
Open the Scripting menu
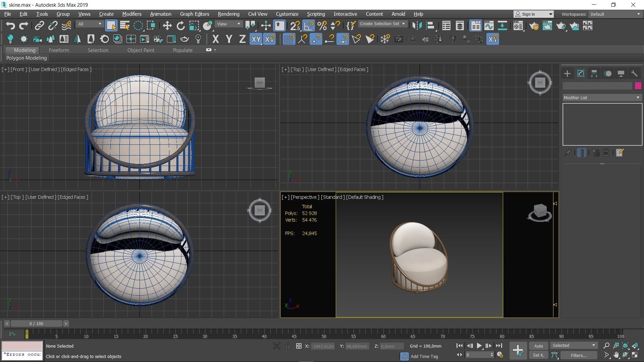pyautogui.click(x=316, y=14)
